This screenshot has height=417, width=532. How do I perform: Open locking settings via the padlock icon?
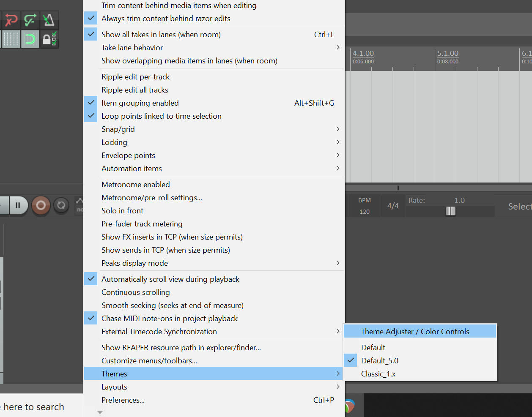click(49, 39)
